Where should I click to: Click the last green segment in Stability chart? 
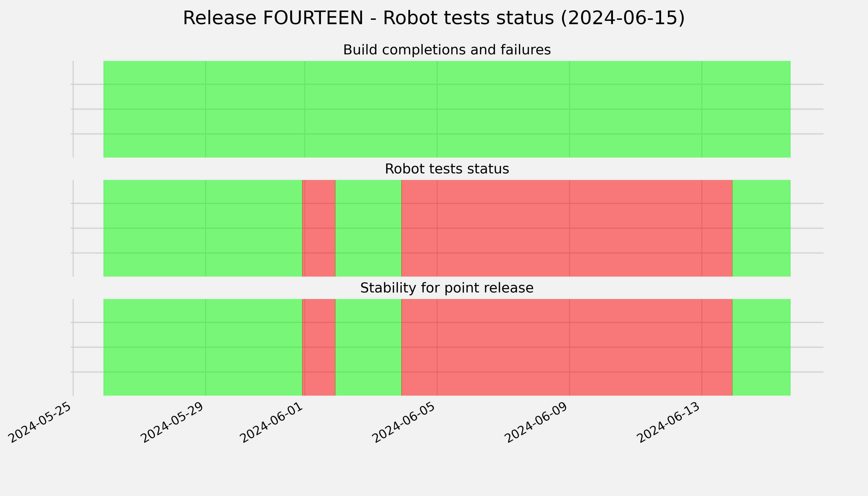(x=761, y=347)
